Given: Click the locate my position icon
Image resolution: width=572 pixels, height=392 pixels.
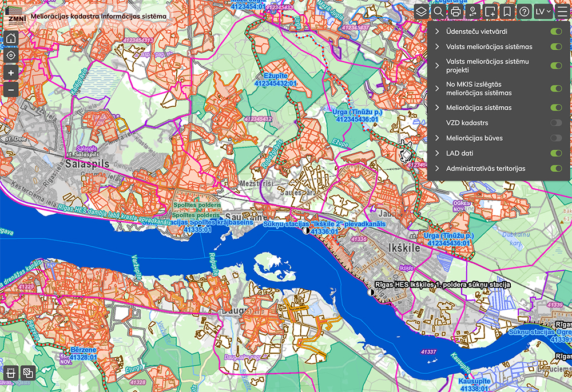Looking at the screenshot, I should pyautogui.click(x=11, y=55).
